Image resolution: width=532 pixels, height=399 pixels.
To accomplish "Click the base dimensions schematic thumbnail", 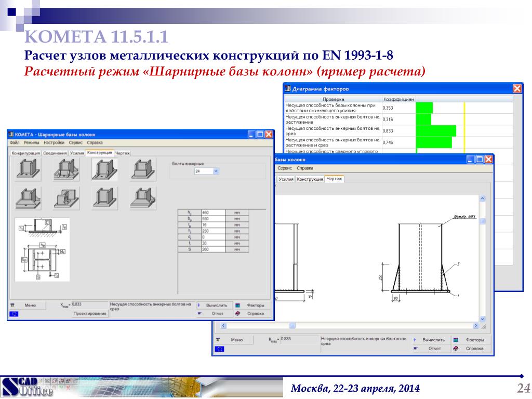I will point(43,249).
